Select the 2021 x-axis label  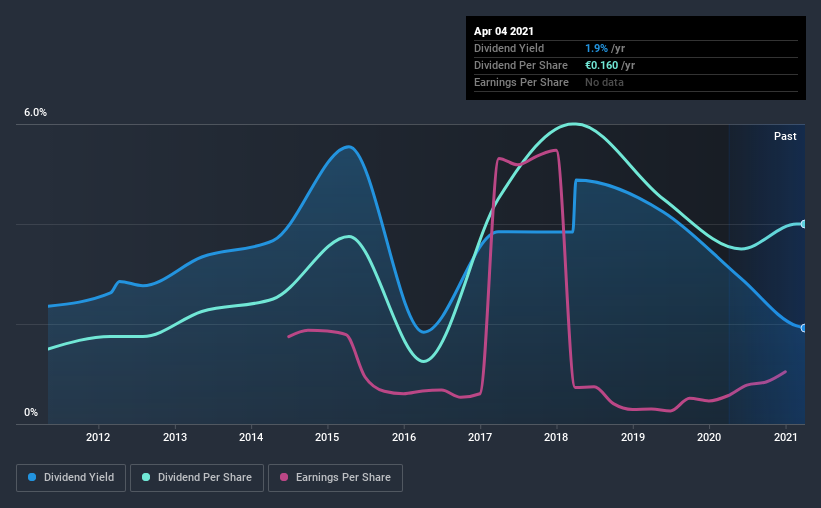(785, 437)
